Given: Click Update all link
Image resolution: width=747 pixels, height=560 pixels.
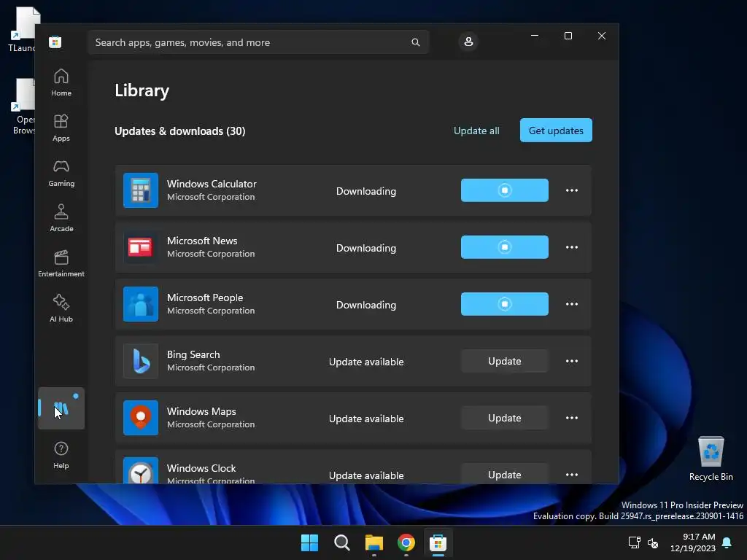Looking at the screenshot, I should [x=476, y=131].
